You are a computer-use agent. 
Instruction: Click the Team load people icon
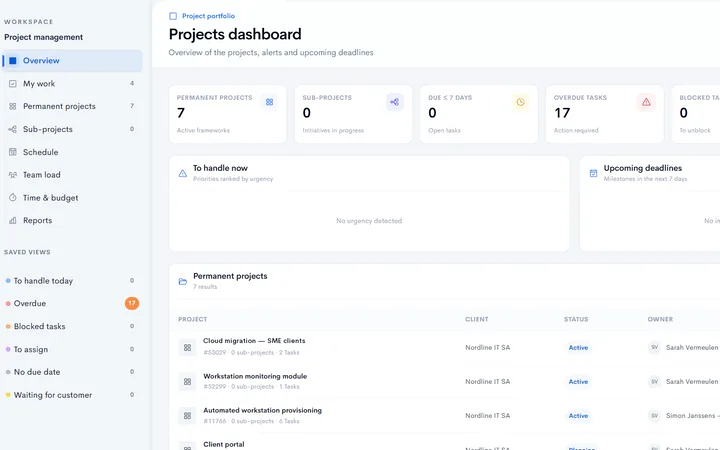click(13, 175)
